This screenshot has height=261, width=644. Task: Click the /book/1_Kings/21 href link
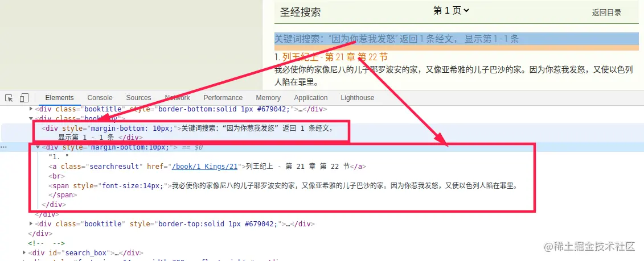click(x=205, y=167)
